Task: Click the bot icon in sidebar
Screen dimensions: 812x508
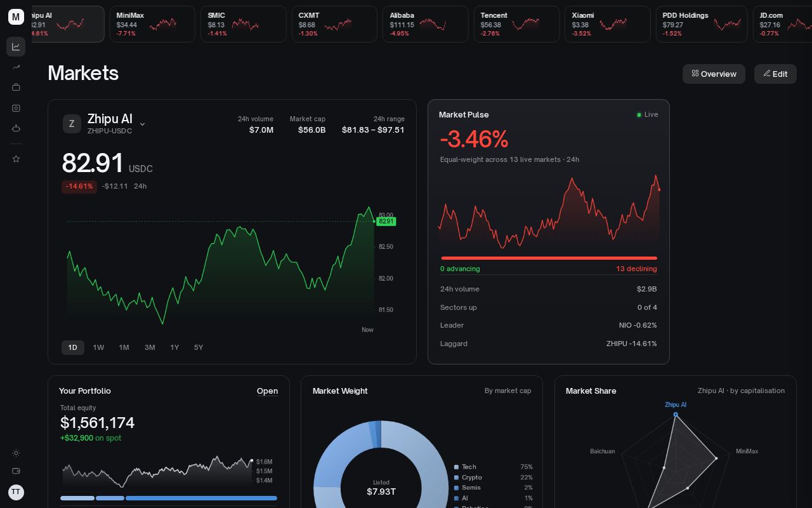Action: coord(16,128)
